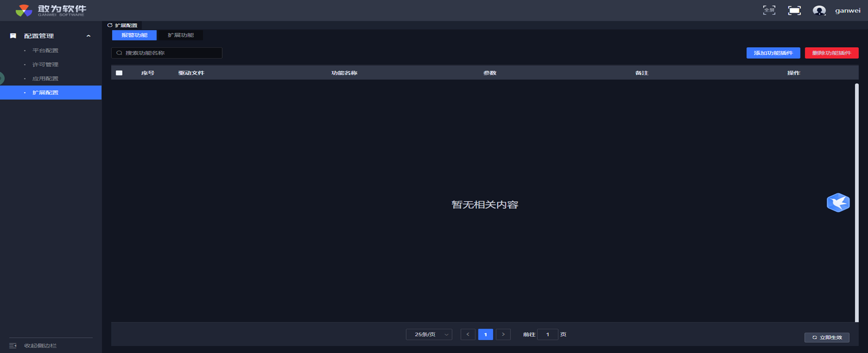Screen dimensions: 868x353
Task: Click the 扩展配置 breadcrumb tab icon
Action: pyautogui.click(x=110, y=25)
